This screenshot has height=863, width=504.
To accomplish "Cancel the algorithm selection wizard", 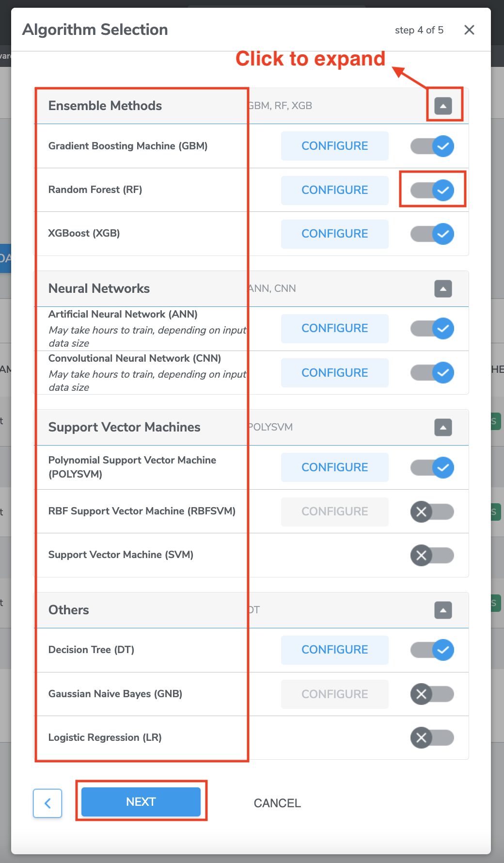I will point(277,803).
